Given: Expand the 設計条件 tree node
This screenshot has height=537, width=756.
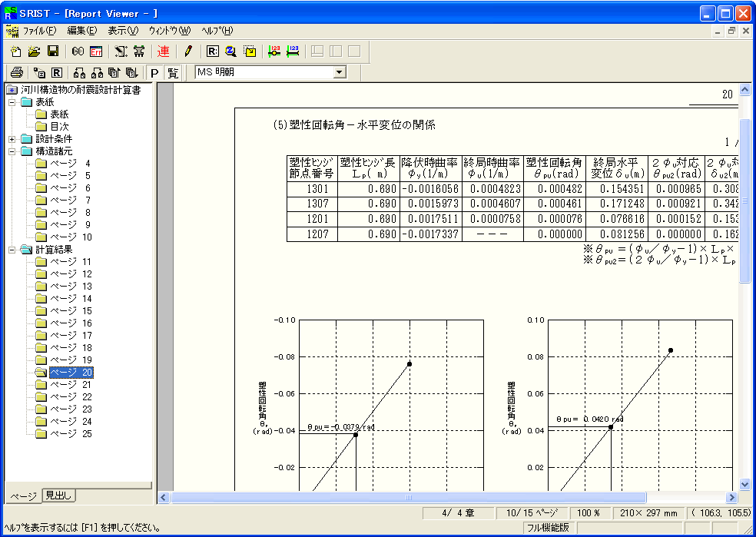Looking at the screenshot, I should (x=12, y=139).
